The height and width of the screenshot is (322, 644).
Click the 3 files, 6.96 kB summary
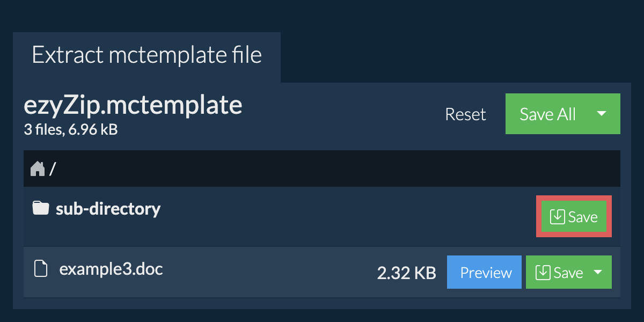[71, 129]
